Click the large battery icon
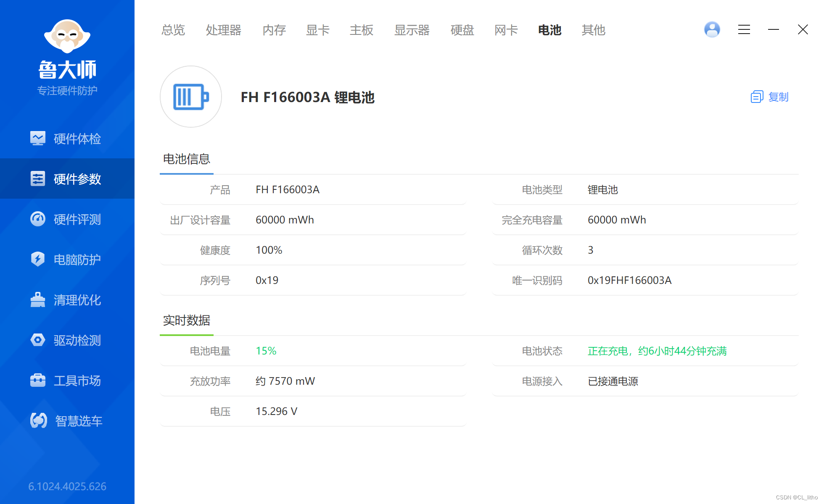Screen dimensions: 824x504 coord(191,97)
